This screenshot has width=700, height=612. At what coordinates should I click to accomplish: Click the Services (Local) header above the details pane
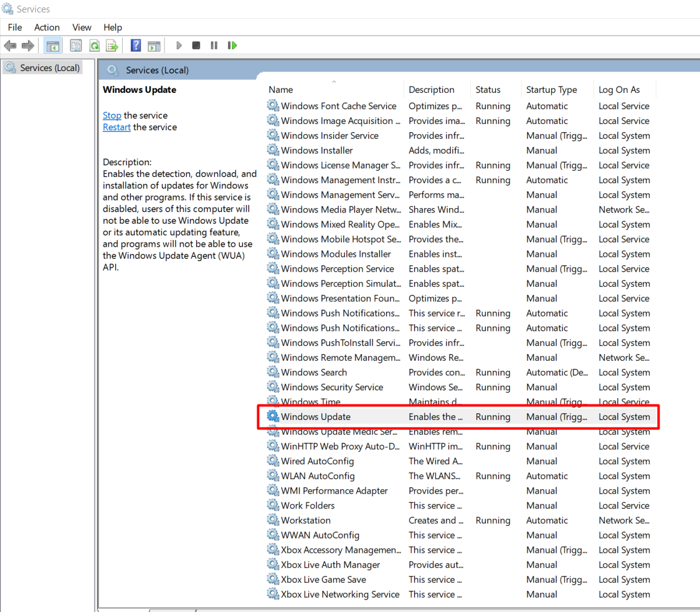[x=157, y=70]
